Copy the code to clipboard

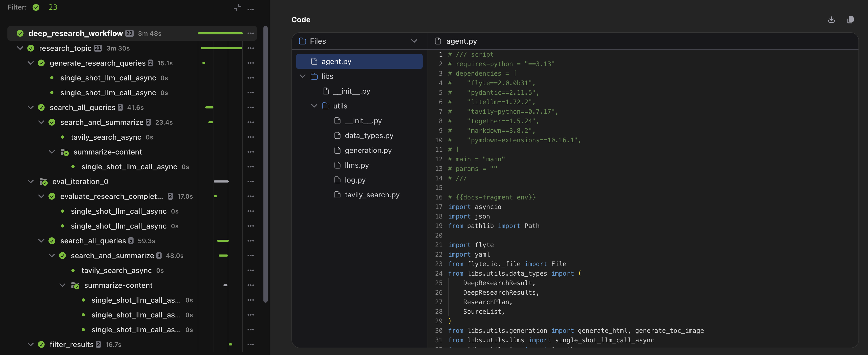click(x=851, y=20)
